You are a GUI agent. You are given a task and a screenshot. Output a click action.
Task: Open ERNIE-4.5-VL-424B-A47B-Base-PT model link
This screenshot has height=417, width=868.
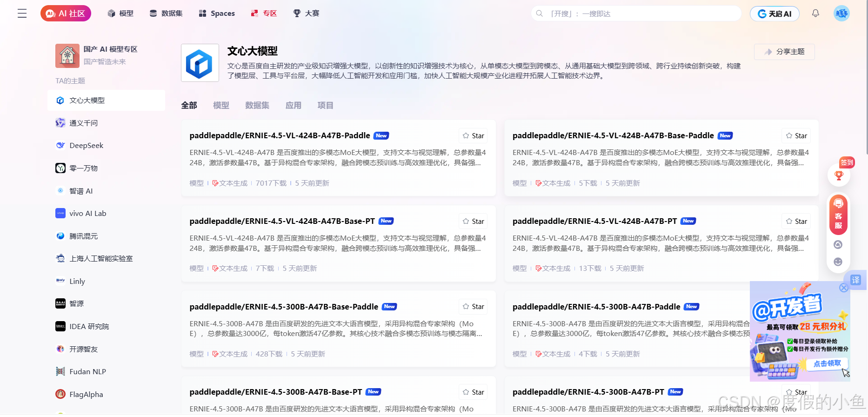pyautogui.click(x=282, y=221)
